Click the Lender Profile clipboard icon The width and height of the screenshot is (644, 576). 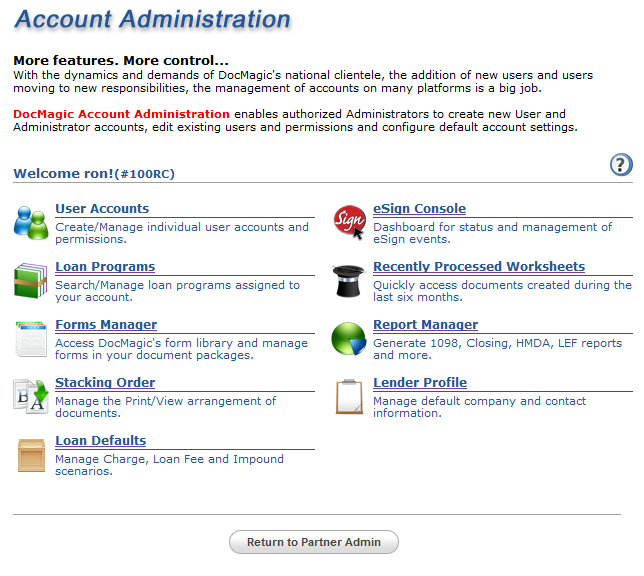(349, 396)
